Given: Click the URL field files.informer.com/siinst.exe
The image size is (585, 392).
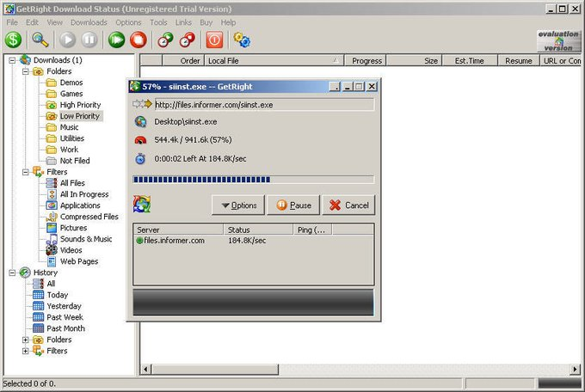Looking at the screenshot, I should [x=264, y=105].
